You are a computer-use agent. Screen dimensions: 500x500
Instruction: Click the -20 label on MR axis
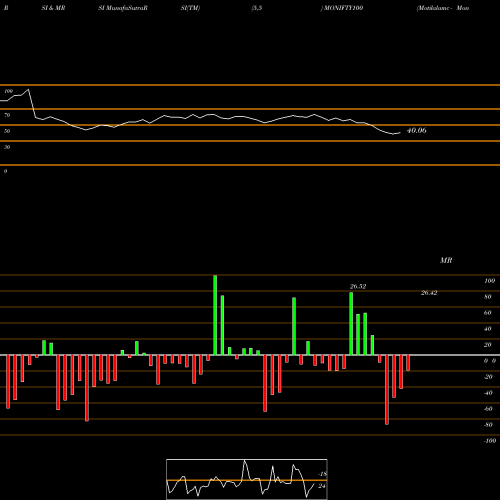(488, 377)
